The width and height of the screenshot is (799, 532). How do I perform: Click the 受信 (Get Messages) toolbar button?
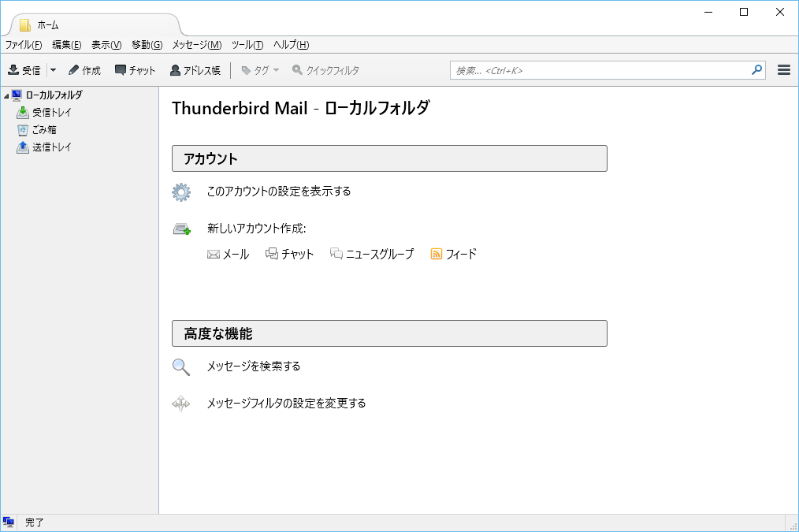point(24,70)
